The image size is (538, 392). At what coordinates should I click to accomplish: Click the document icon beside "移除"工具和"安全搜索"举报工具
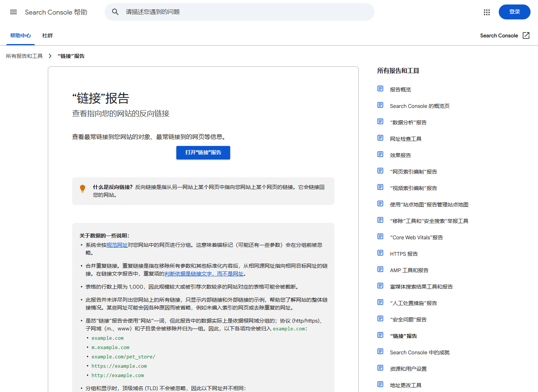pyautogui.click(x=380, y=220)
